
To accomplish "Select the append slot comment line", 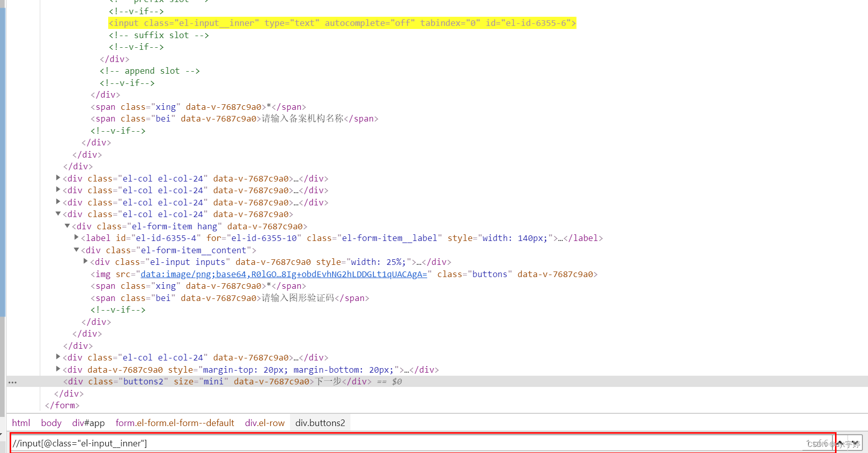I will click(x=150, y=71).
